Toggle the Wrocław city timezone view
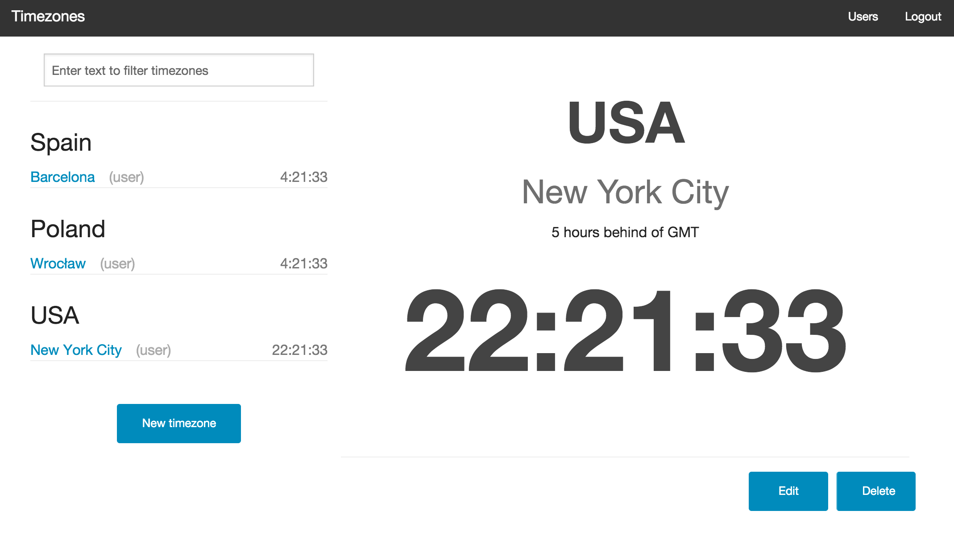Image resolution: width=954 pixels, height=560 pixels. (x=58, y=263)
